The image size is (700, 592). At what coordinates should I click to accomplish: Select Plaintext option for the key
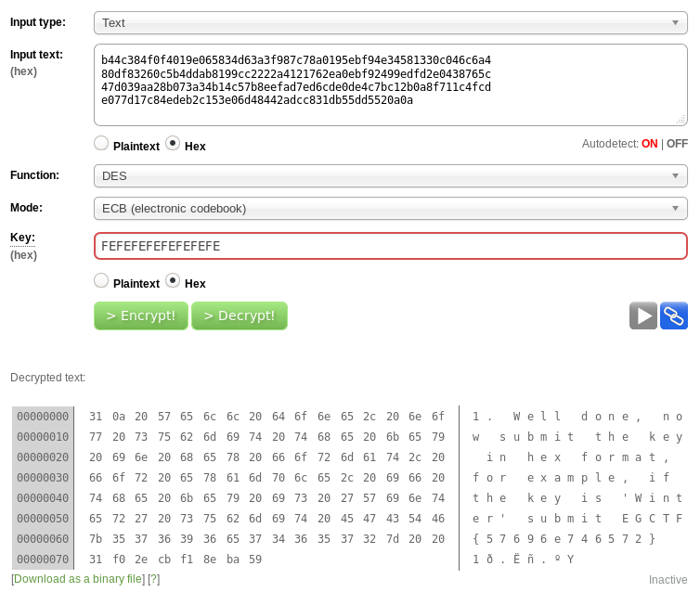click(102, 281)
